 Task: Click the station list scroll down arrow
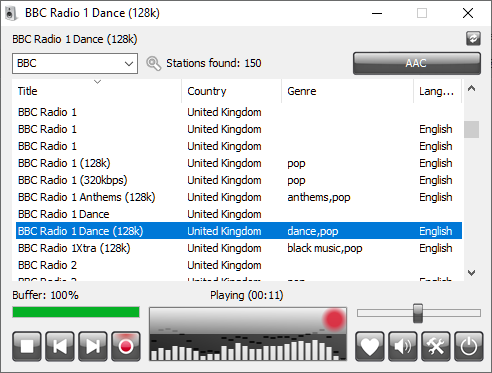471,273
